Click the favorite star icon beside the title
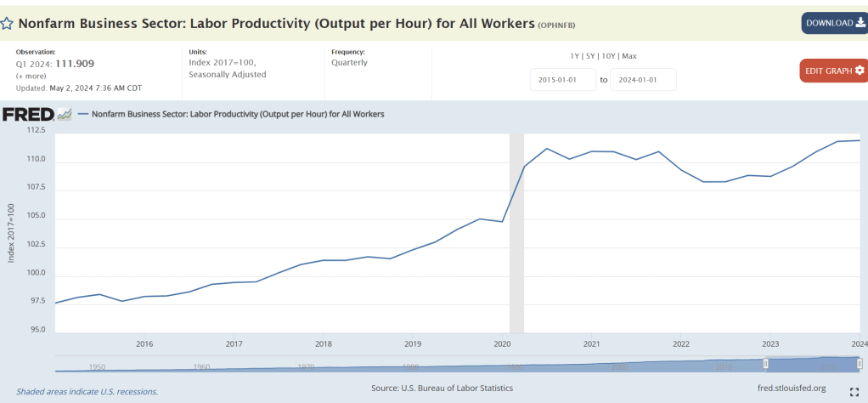 pos(7,23)
